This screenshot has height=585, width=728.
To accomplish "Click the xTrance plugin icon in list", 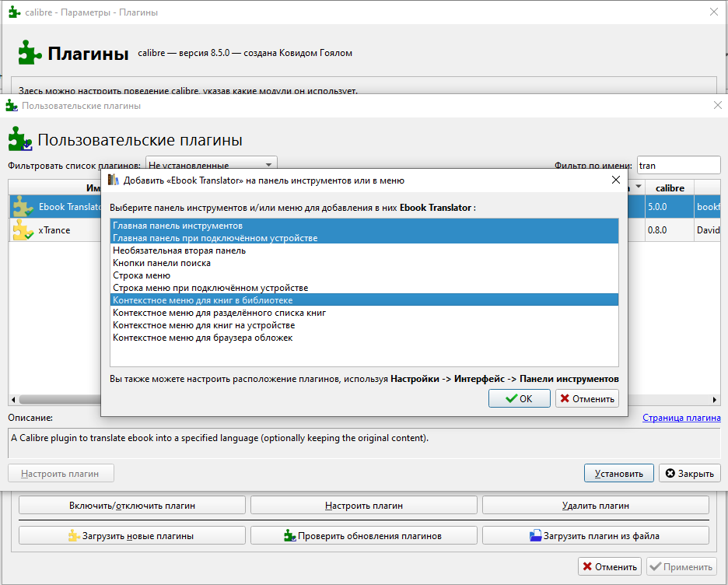I will coord(23,230).
